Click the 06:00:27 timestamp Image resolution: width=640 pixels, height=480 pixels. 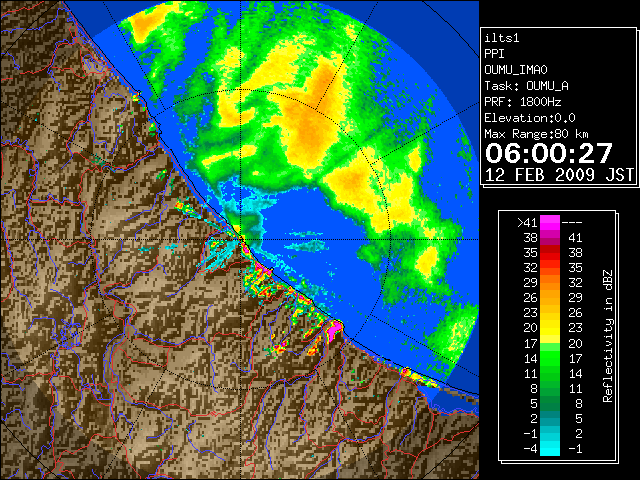point(549,153)
